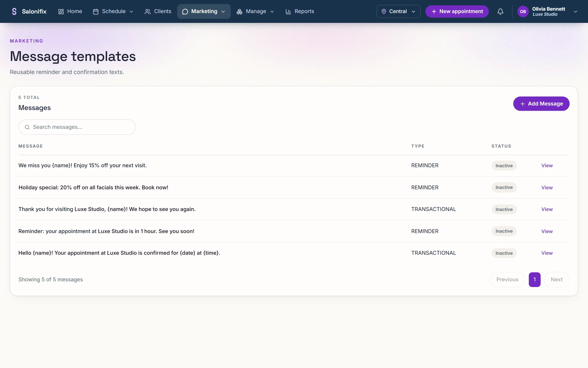Click the Central location pin icon
The image size is (588, 368).
tap(384, 11)
